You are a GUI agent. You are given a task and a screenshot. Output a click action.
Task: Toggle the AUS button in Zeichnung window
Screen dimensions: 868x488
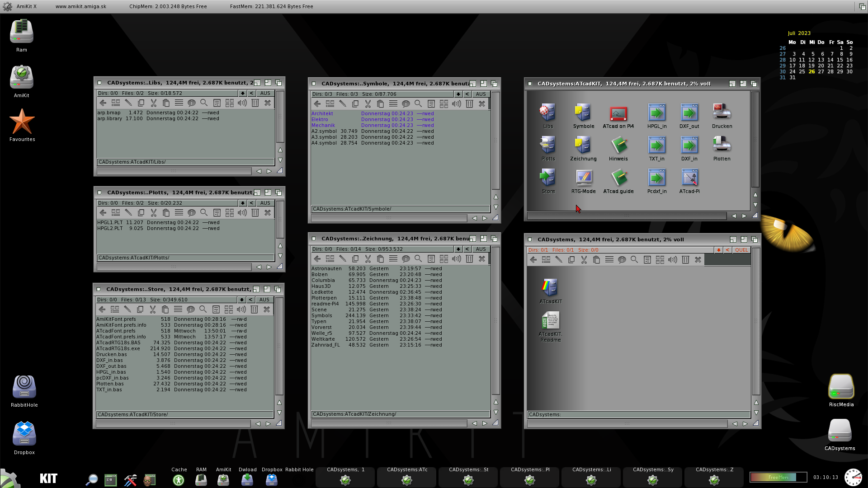(x=481, y=249)
